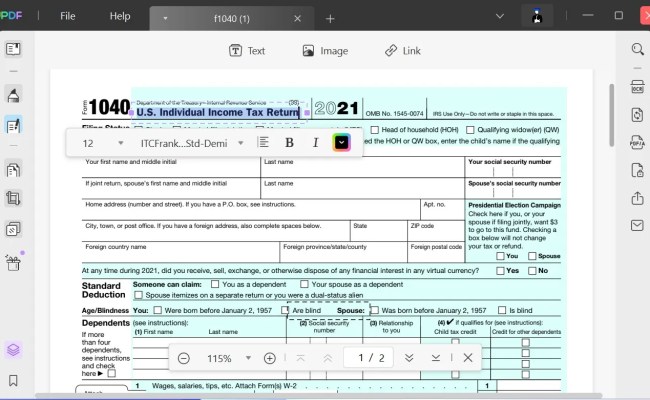The height and width of the screenshot is (400, 650).
Task: Switch to the f1040 (1) tab
Action: point(232,19)
